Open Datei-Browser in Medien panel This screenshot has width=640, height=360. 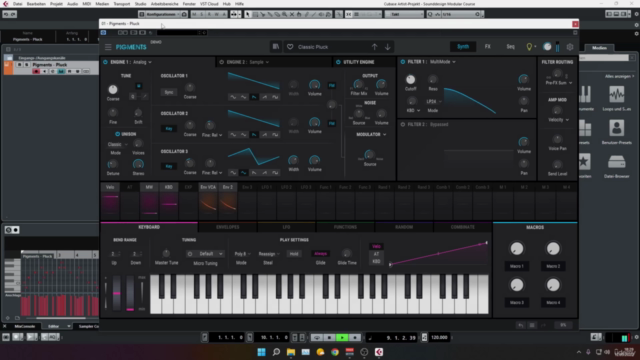616,166
